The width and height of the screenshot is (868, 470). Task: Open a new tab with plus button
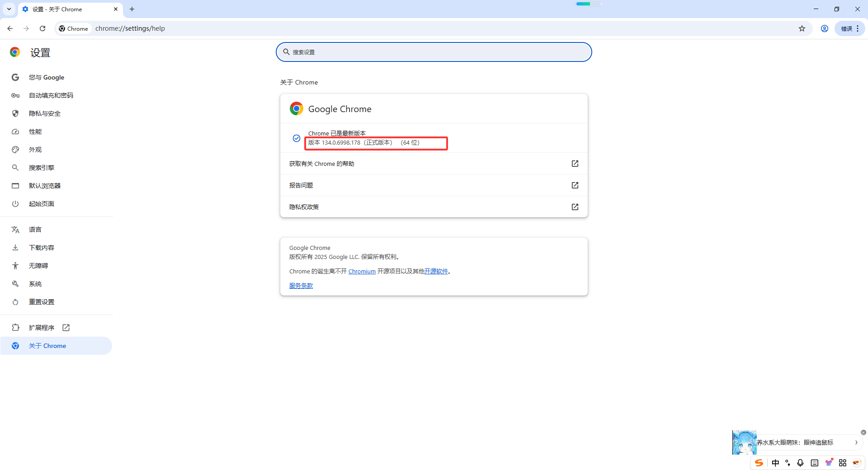(x=132, y=9)
